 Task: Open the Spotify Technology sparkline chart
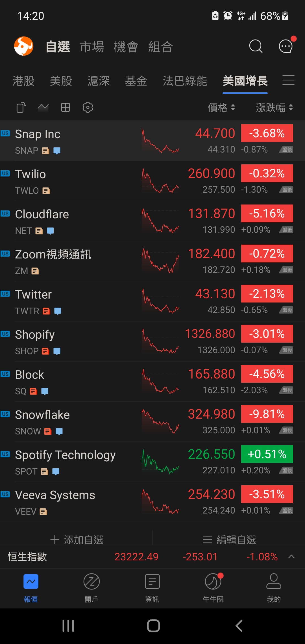tap(160, 462)
